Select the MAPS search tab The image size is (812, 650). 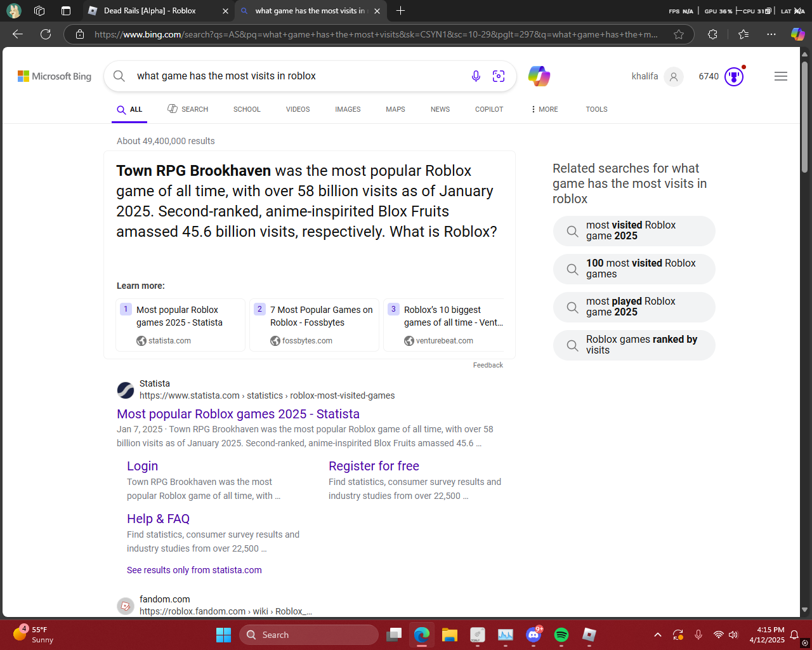click(395, 109)
